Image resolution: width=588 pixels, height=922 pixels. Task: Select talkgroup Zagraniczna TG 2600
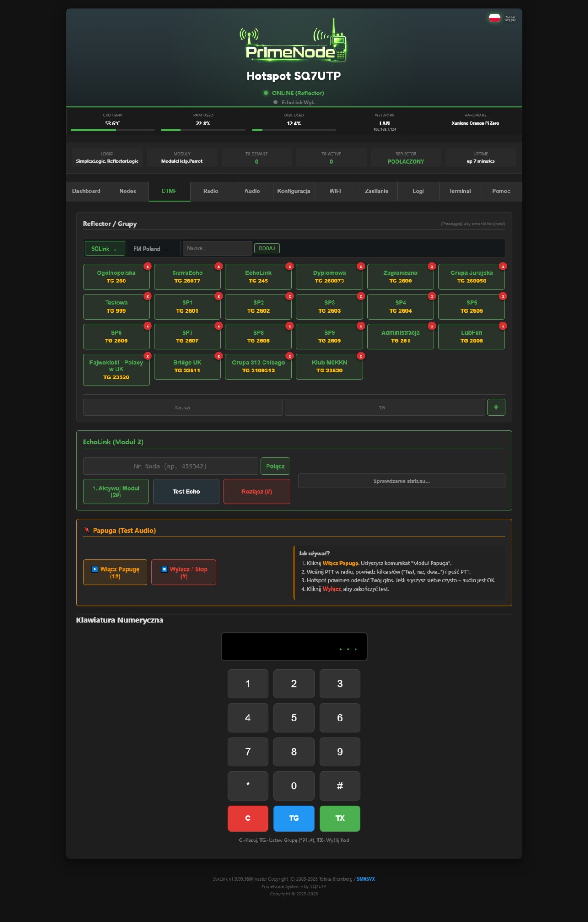(x=401, y=277)
